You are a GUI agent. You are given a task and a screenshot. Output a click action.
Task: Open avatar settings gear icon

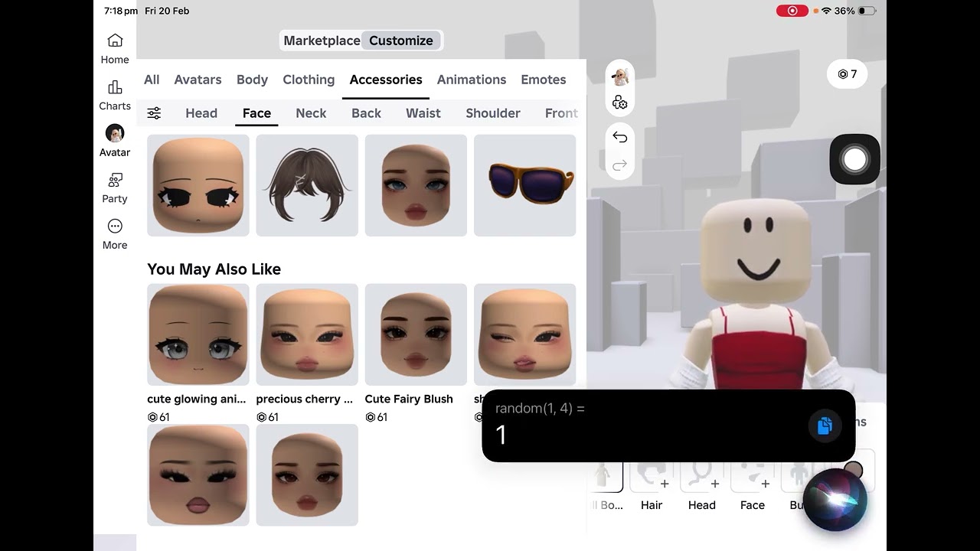[x=620, y=103]
